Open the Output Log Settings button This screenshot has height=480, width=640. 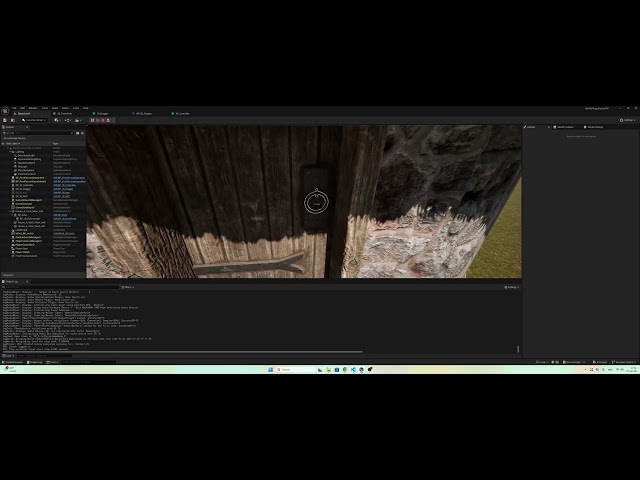pyautogui.click(x=511, y=287)
